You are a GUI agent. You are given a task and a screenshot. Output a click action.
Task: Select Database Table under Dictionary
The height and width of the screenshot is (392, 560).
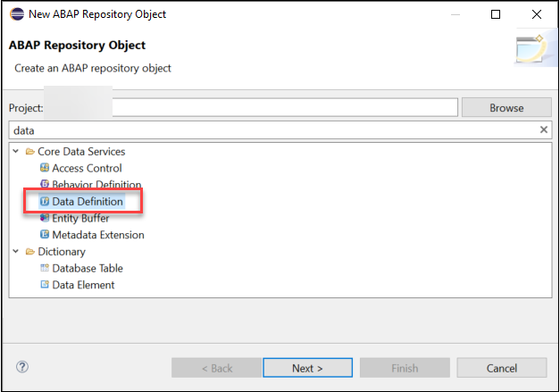click(88, 268)
